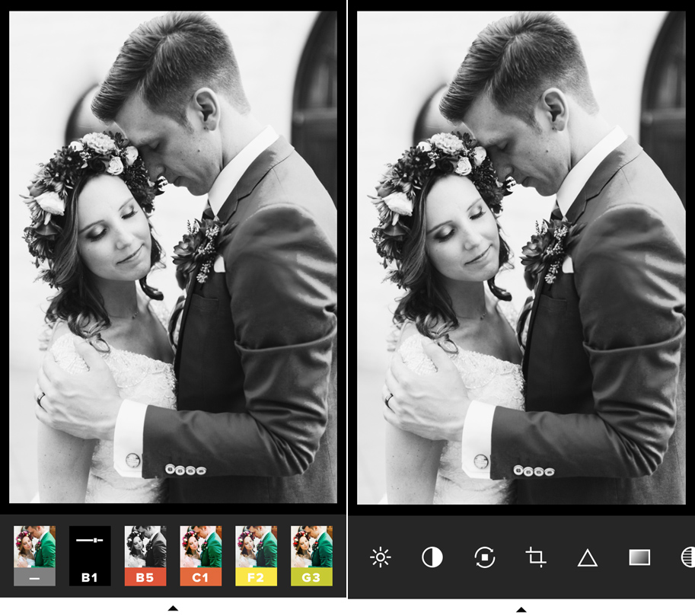Choose the F2 yellow preset
Viewport: 695px width, 616px height.
[256, 547]
